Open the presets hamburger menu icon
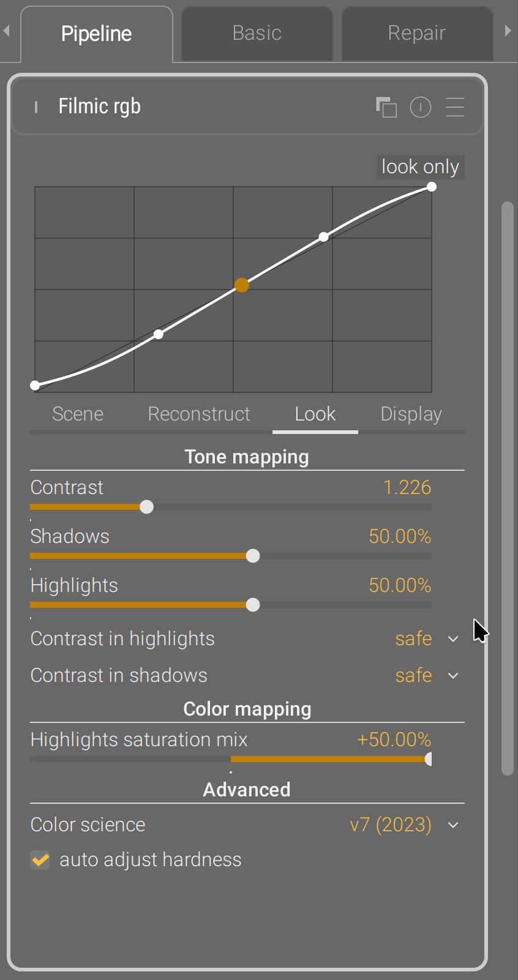Viewport: 518px width, 980px height. tap(454, 107)
